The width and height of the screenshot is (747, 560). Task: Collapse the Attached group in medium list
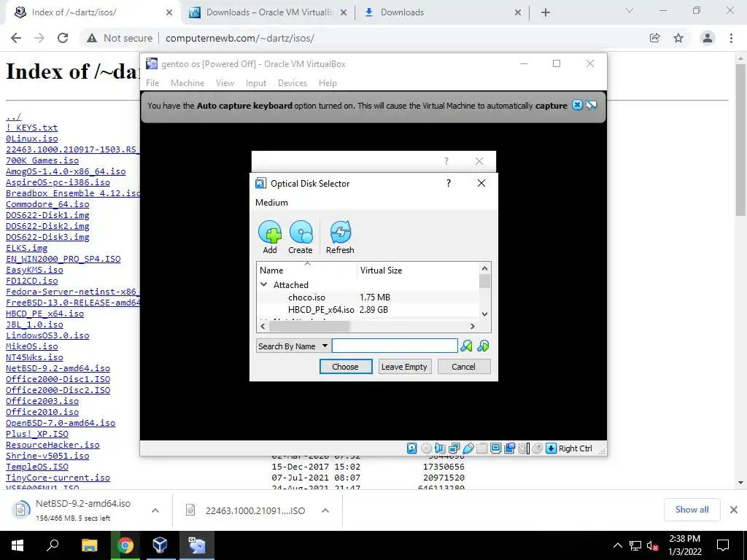(263, 284)
